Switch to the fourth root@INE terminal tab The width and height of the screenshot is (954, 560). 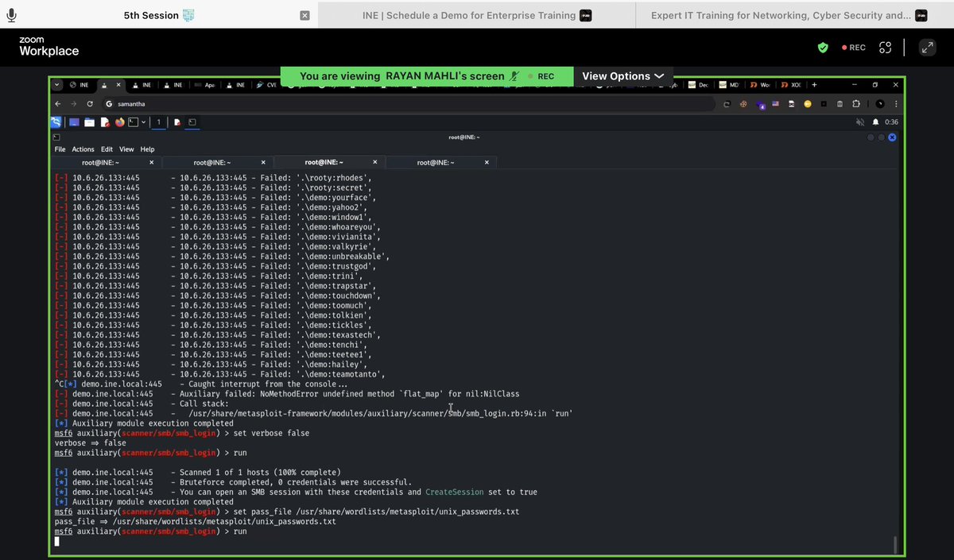pyautogui.click(x=436, y=162)
